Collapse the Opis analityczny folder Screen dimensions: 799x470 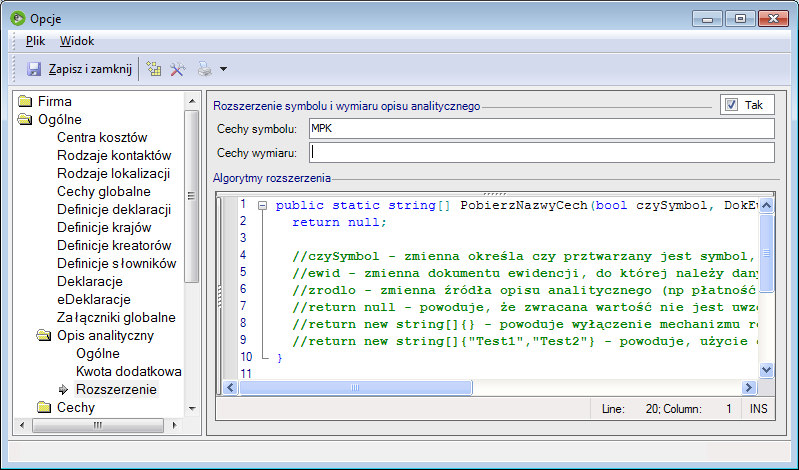pos(44,335)
